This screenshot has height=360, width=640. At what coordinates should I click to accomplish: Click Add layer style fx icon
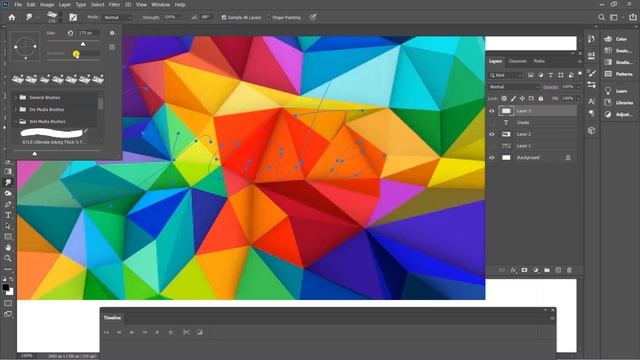coord(513,270)
